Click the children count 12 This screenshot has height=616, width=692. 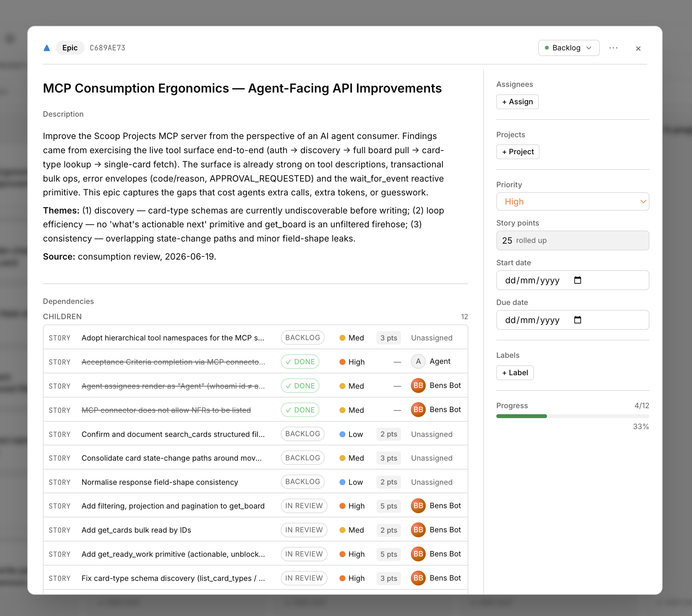tap(464, 317)
